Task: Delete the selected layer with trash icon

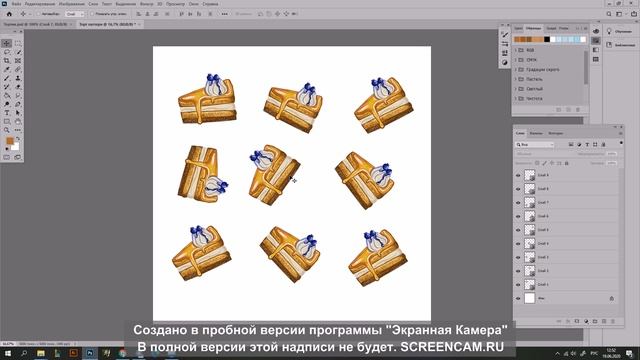Action: tap(613, 322)
